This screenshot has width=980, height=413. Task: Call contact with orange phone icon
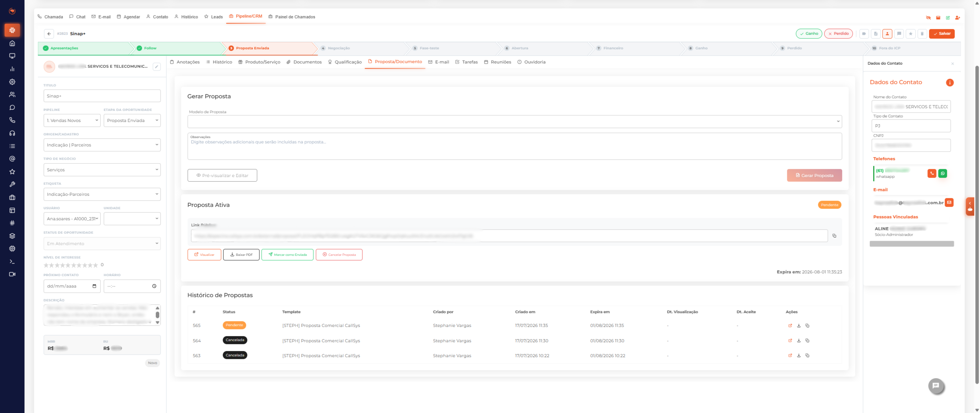pyautogui.click(x=932, y=174)
